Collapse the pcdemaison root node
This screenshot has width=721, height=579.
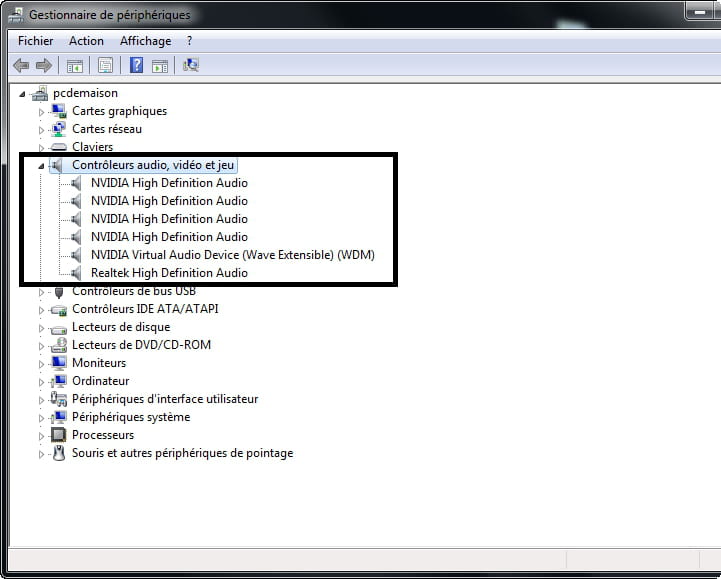[x=22, y=94]
